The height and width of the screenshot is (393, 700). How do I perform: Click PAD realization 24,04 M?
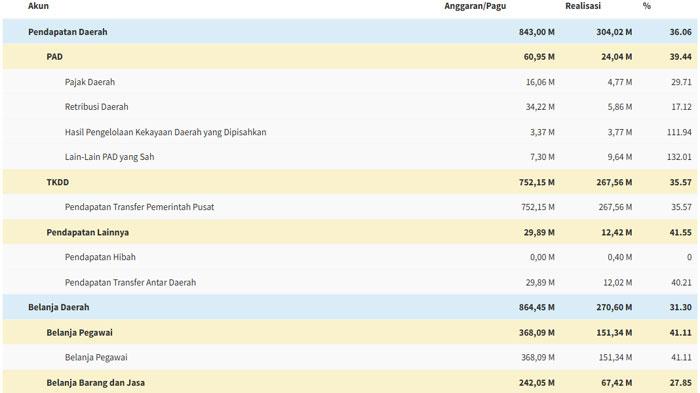coord(617,57)
